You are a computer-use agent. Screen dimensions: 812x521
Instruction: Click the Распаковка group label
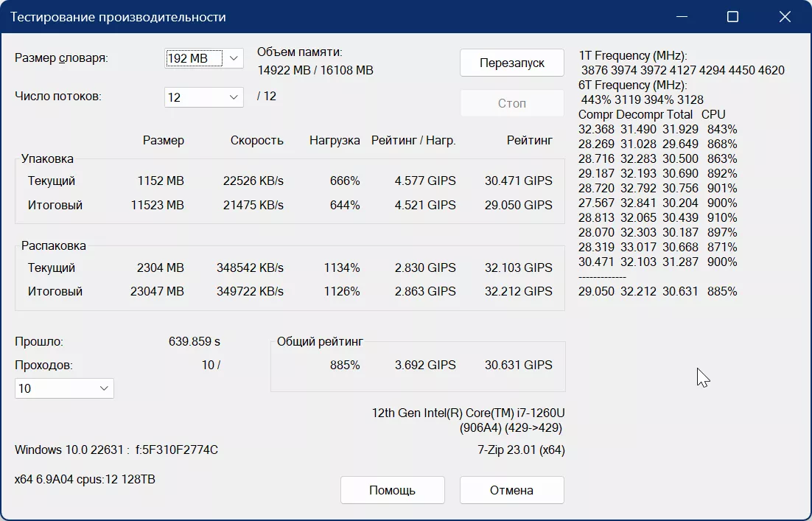(53, 245)
